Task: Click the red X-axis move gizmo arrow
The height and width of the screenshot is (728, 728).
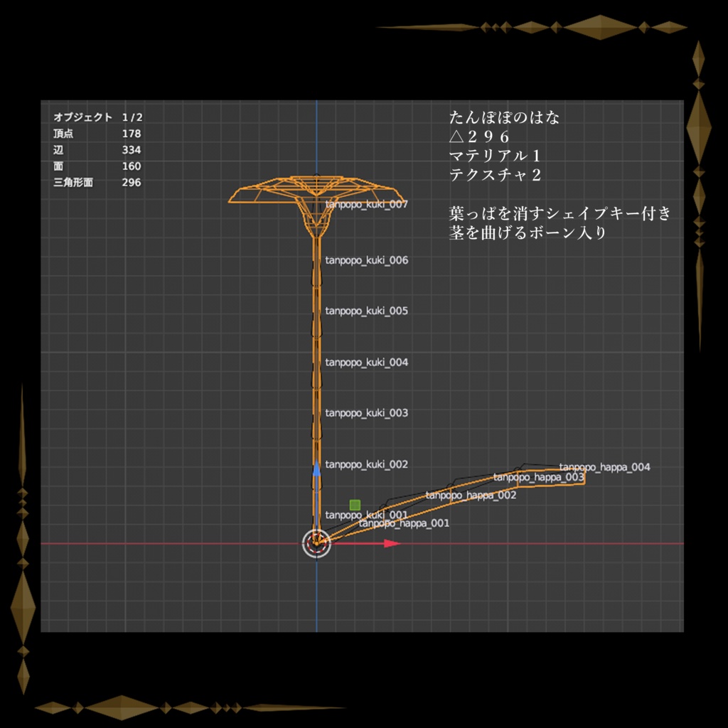Action: 392,543
